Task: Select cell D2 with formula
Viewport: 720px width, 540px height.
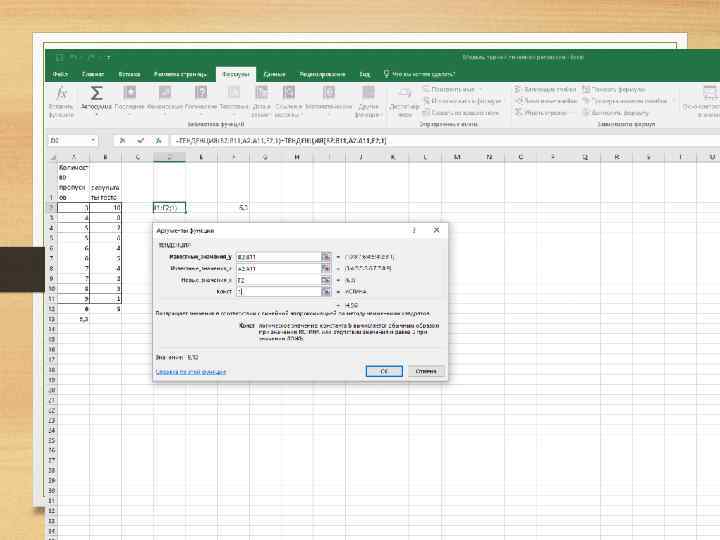Action: click(x=169, y=208)
